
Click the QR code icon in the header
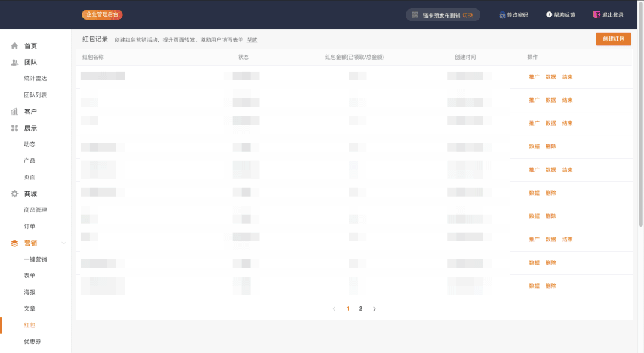coord(415,15)
